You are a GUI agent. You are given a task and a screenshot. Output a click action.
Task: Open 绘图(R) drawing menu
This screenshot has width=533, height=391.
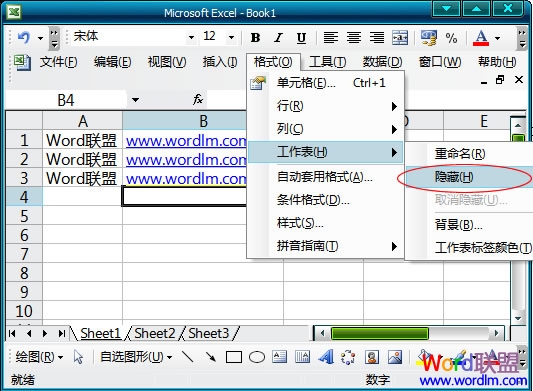[x=39, y=357]
